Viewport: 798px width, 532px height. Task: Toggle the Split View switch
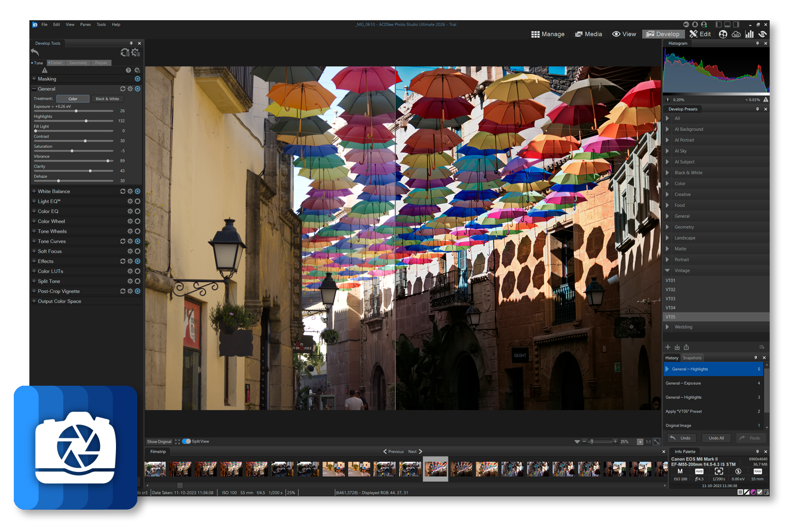point(186,442)
